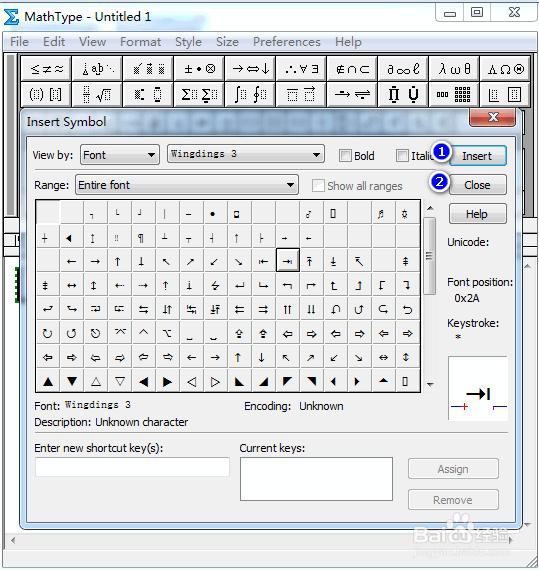Viewport: 539px width, 570px height.
Task: Click main window horizontal scroll left arrow
Action: pyautogui.click(x=13, y=540)
